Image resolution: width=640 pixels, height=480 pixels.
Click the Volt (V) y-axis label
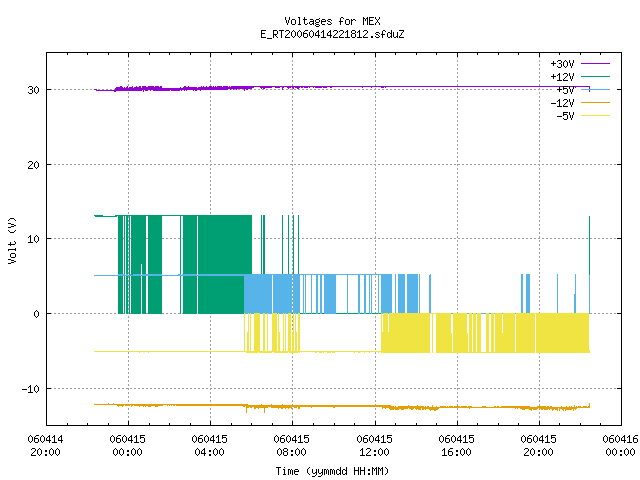tap(12, 240)
